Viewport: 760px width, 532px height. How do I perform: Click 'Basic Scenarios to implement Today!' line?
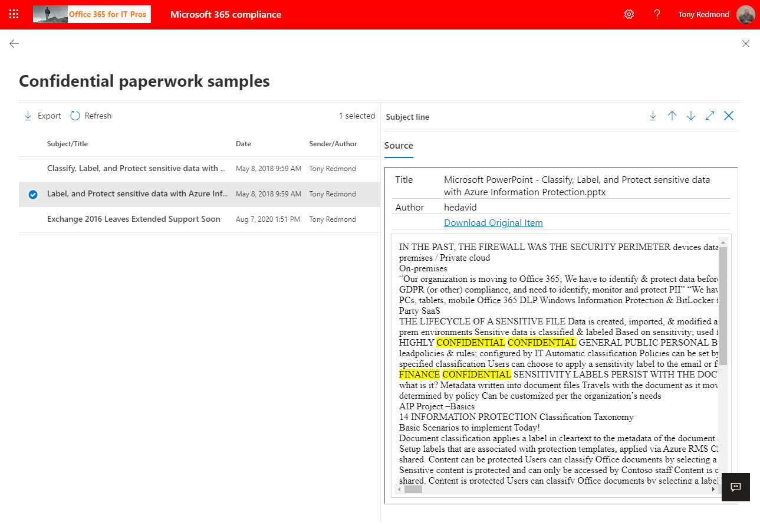point(469,428)
